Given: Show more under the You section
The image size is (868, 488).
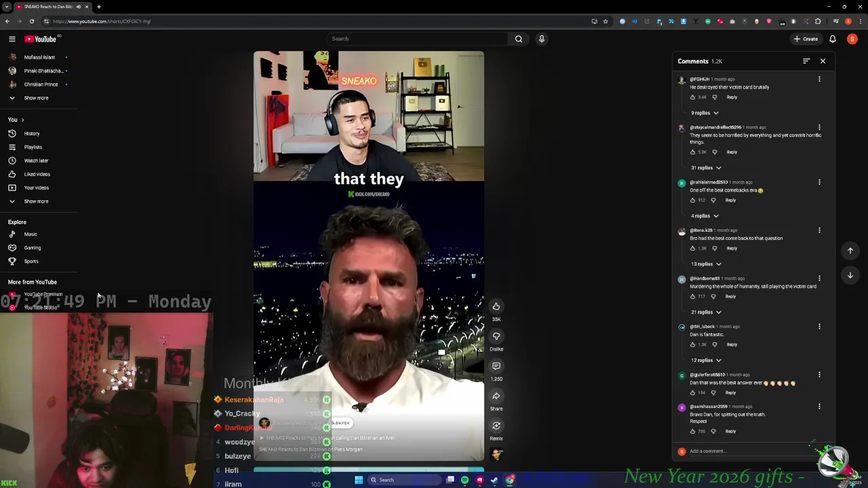Looking at the screenshot, I should coord(36,201).
